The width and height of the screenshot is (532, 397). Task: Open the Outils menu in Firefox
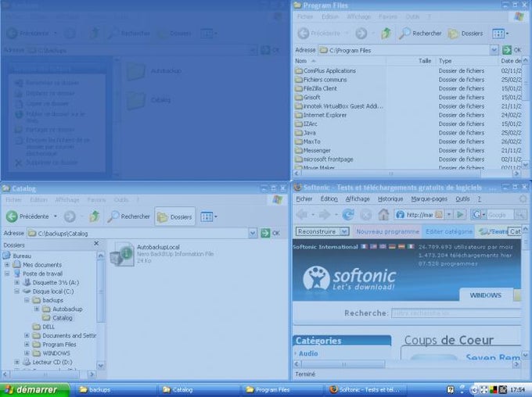[x=463, y=199]
